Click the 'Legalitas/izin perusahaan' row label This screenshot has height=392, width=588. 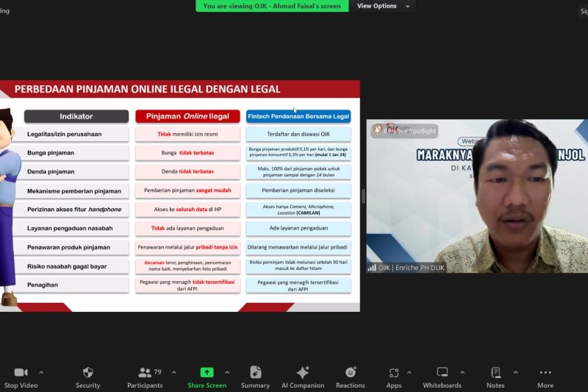click(x=64, y=134)
